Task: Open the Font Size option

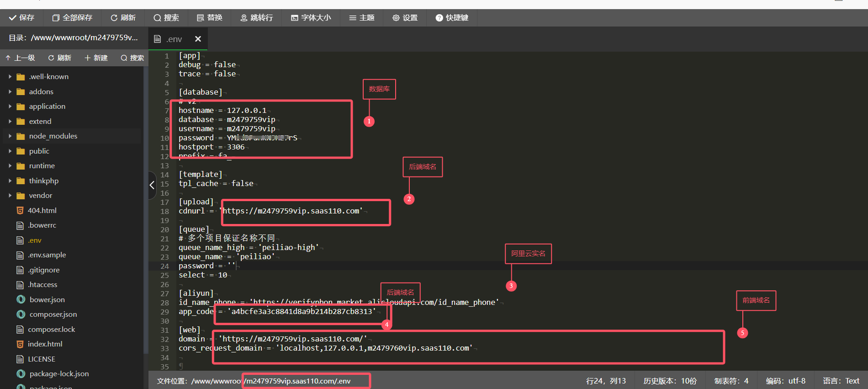Action: coord(311,18)
